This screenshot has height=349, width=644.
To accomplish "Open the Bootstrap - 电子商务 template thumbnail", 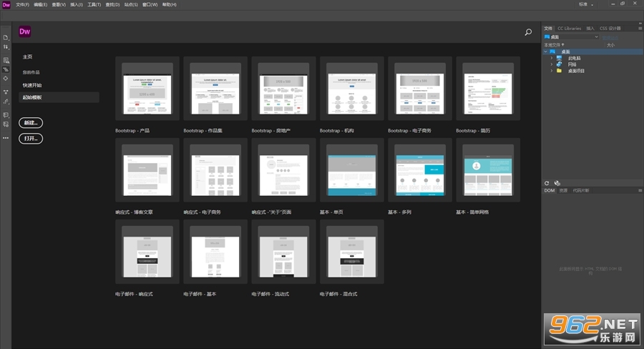I will (420, 88).
